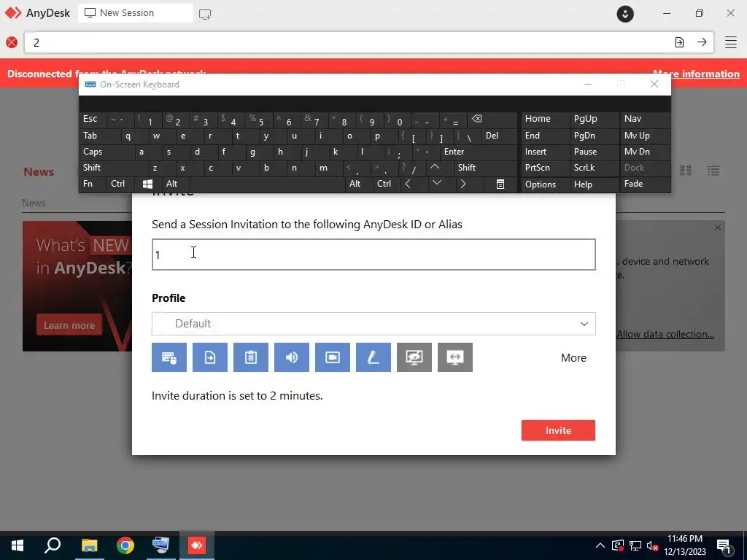This screenshot has width=747, height=560.
Task: Click the connect arrow in address bar
Action: point(702,42)
